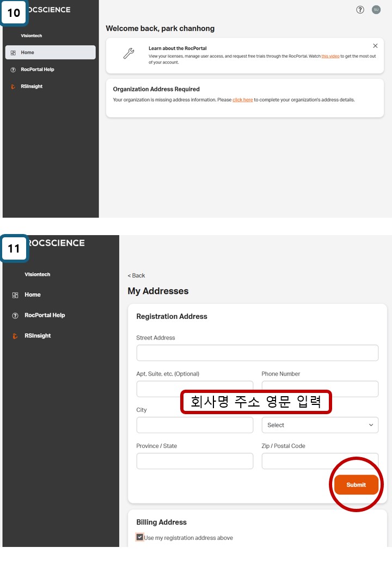
Task: Click the help question mark icon at top right
Action: 360,10
